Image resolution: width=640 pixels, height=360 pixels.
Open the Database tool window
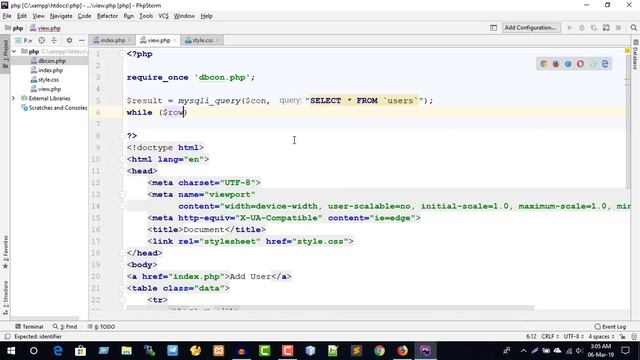pyautogui.click(x=636, y=55)
